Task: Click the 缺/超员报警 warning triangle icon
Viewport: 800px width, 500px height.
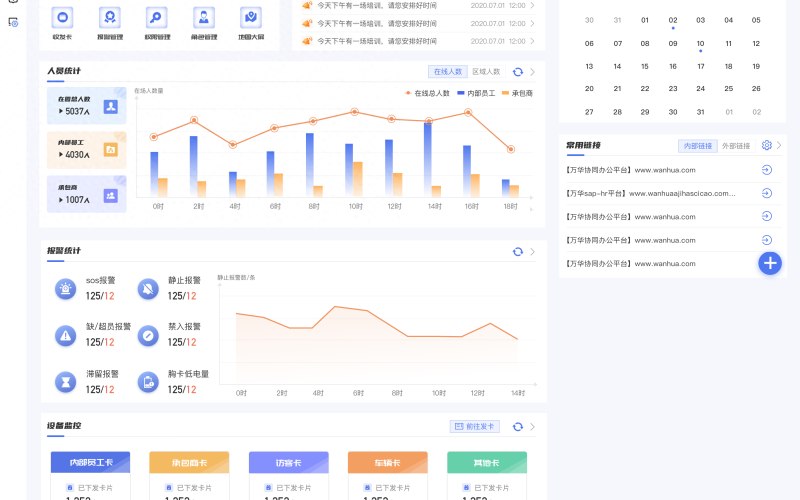Action: coord(65,336)
